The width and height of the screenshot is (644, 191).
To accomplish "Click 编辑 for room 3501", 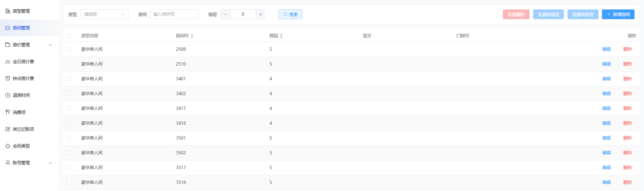I will 606,138.
